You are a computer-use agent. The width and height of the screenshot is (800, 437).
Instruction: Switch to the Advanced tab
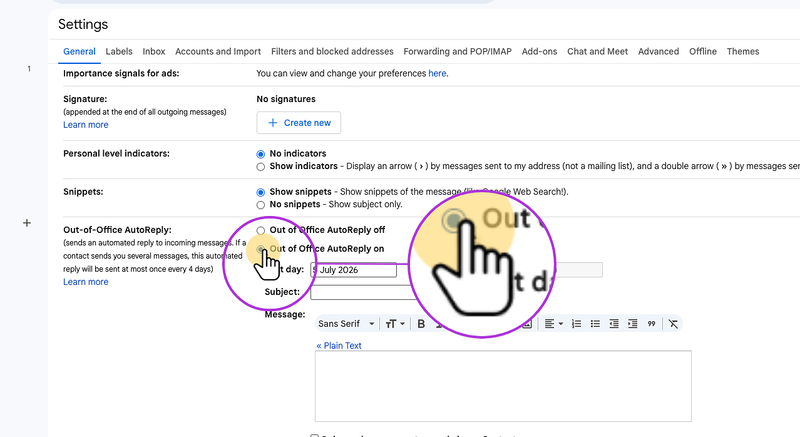[x=658, y=52]
